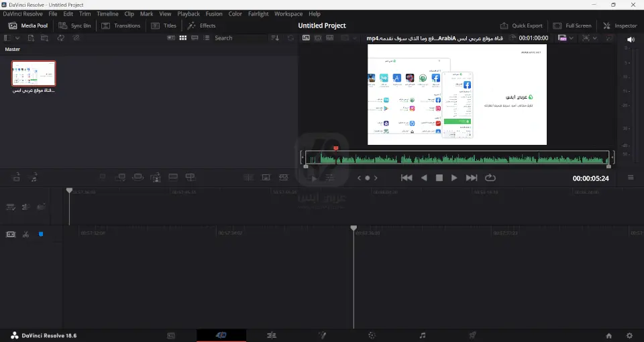Click the media pool Search field
644x342 pixels.
pyautogui.click(x=240, y=38)
